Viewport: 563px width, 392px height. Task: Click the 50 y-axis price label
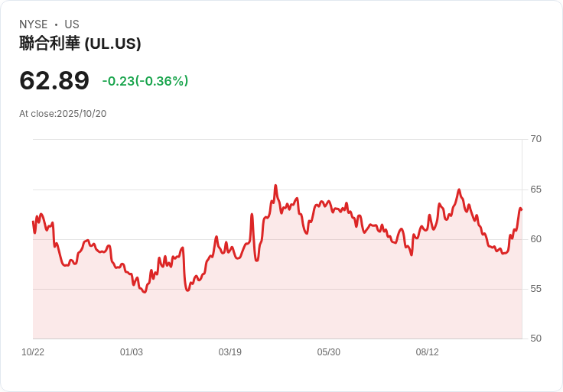[x=536, y=339]
